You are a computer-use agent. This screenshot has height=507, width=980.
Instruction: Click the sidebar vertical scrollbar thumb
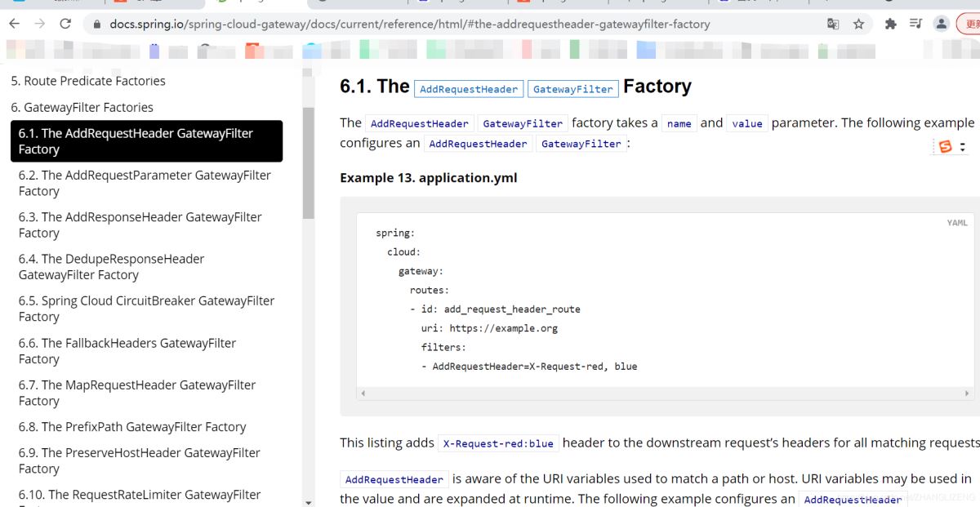[x=308, y=163]
